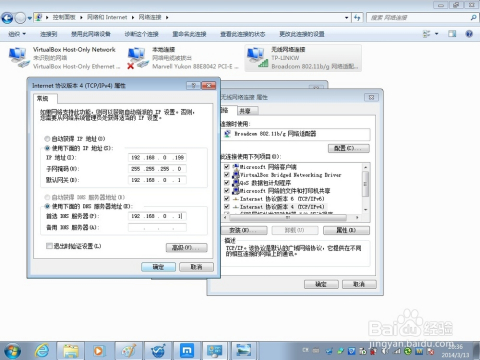Open the Control Panel taskbar icon
Screen dimensions: 480x360
(x=215, y=351)
